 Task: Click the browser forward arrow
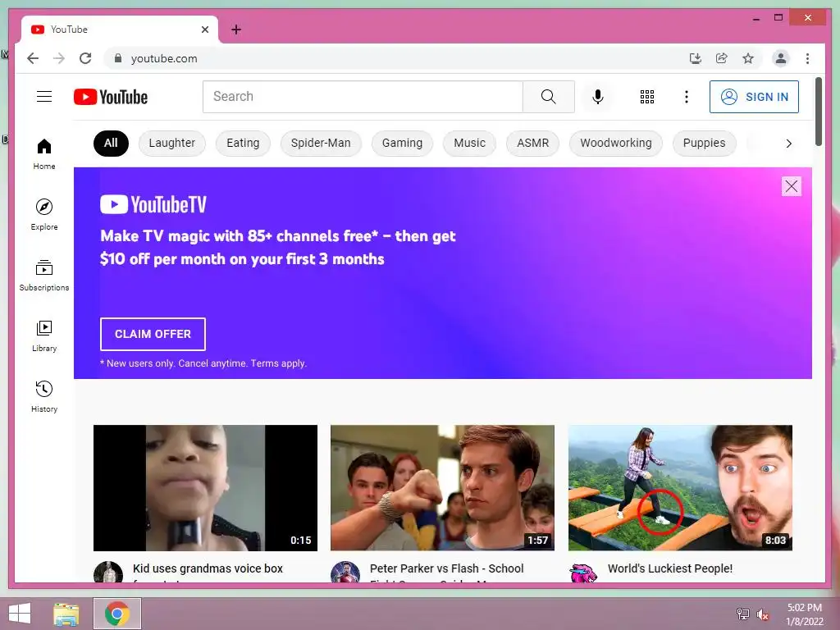pyautogui.click(x=59, y=58)
